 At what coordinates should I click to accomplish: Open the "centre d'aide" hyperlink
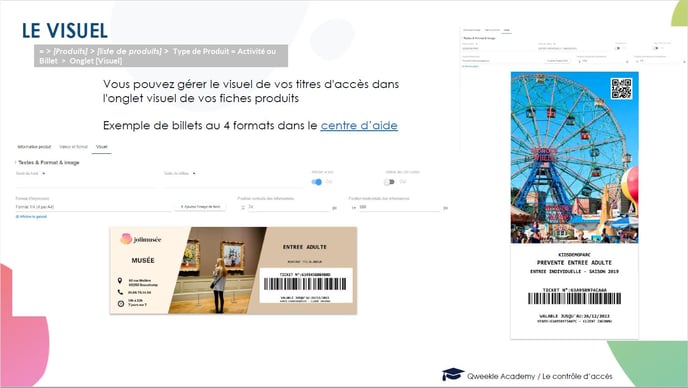point(359,126)
